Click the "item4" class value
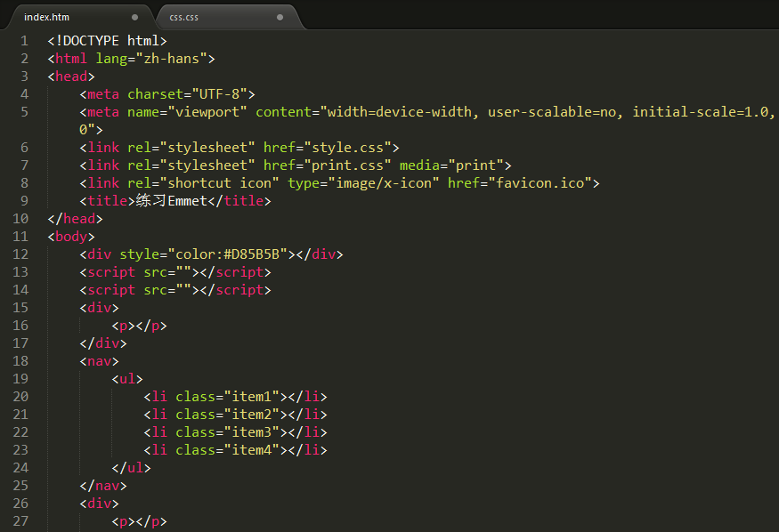 [x=252, y=450]
